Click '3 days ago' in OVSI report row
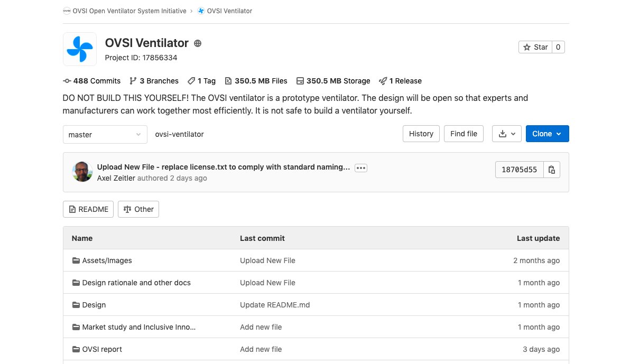 tap(541, 349)
